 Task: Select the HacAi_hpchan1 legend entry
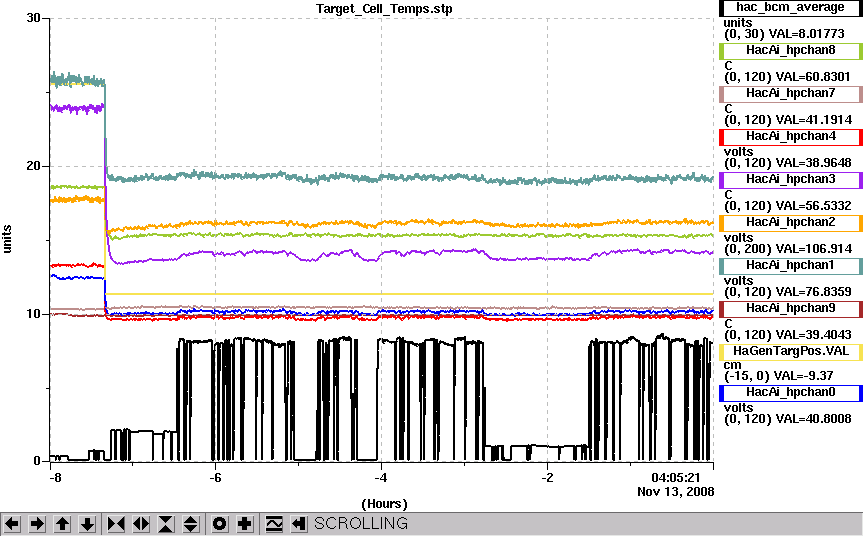tap(790, 265)
